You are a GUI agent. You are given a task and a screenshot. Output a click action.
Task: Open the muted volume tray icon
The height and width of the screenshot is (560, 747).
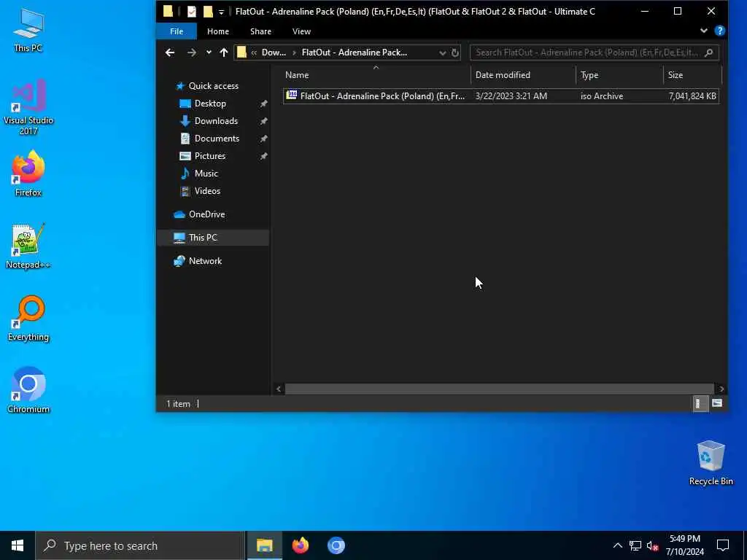(652, 545)
